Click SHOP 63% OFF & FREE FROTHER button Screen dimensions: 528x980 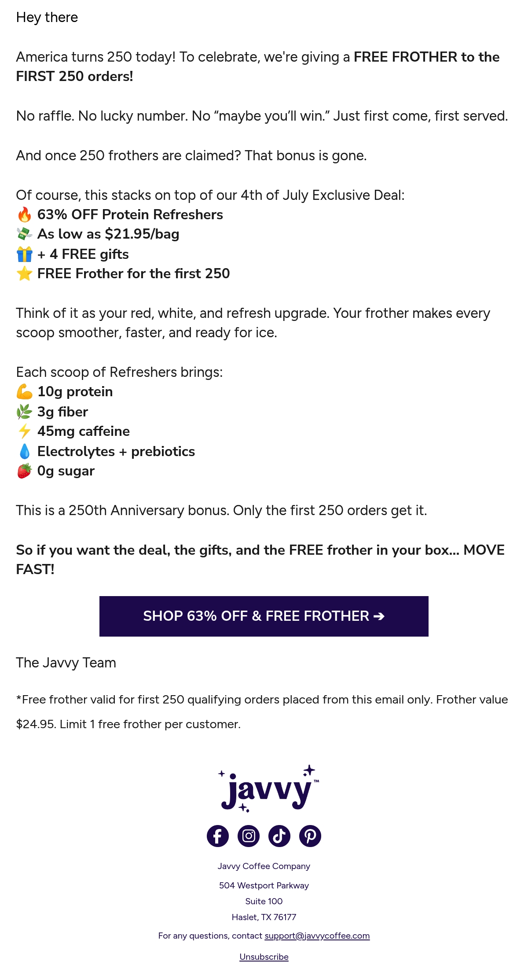(264, 616)
